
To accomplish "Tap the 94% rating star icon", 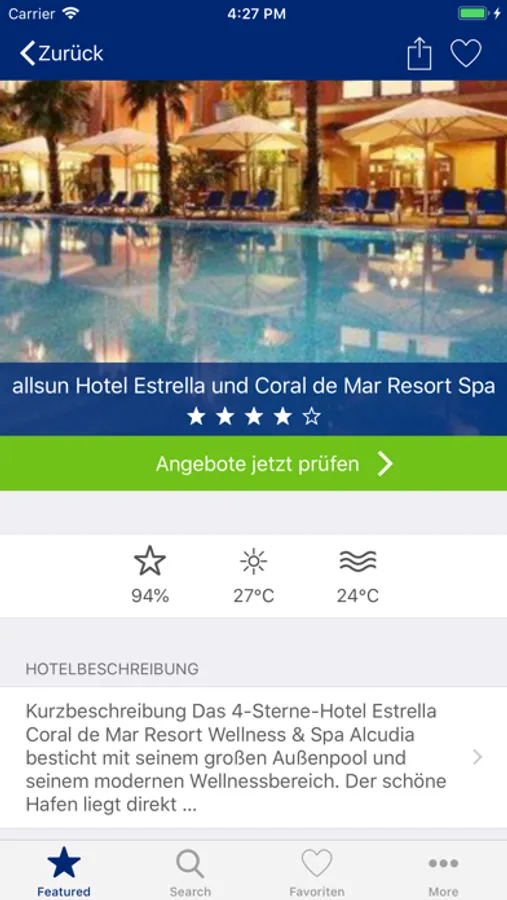I will [150, 561].
